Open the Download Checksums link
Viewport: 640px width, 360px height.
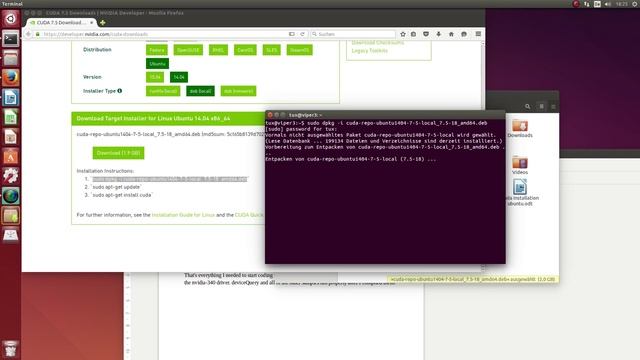378,42
